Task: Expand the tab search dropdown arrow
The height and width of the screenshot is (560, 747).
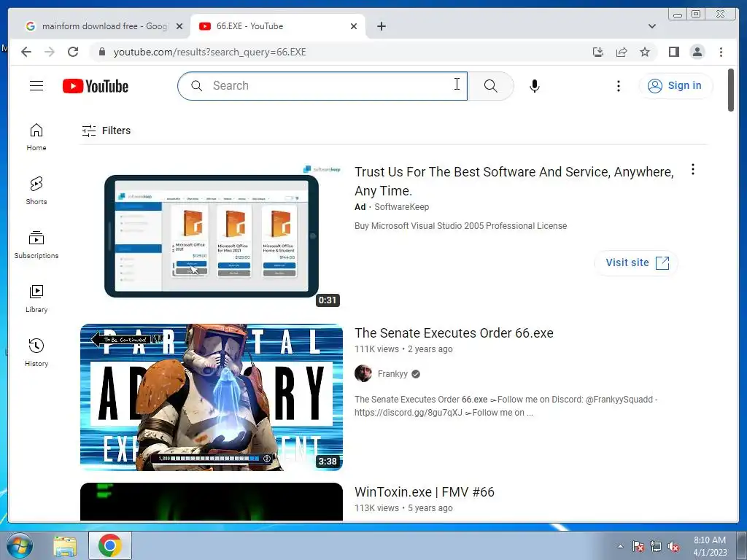Action: tap(651, 26)
